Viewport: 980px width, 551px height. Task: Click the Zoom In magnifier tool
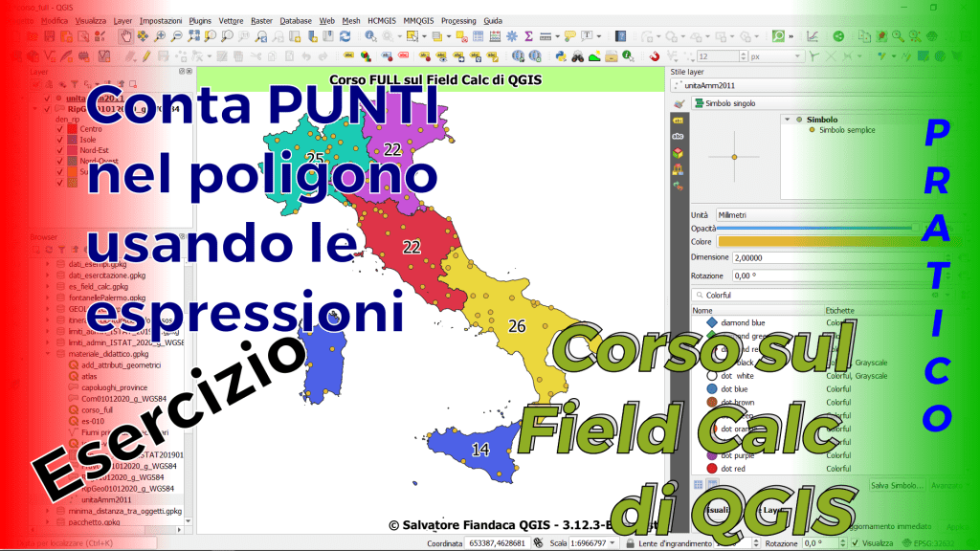(x=159, y=36)
